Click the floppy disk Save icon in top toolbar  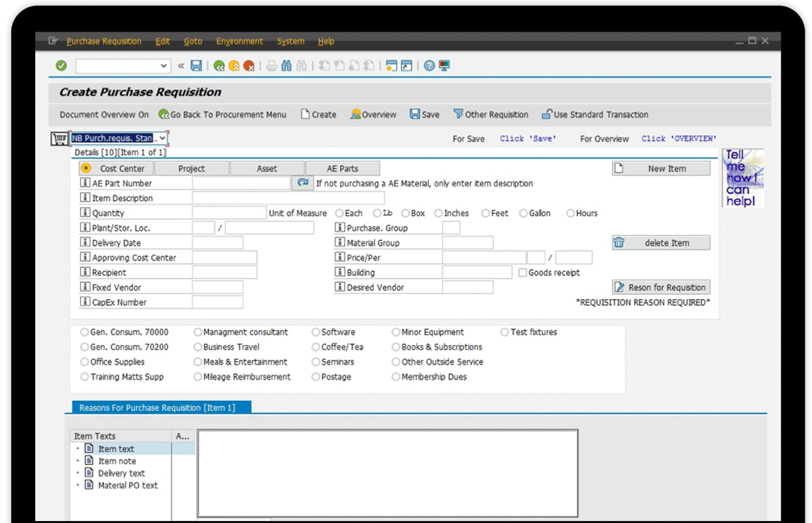pos(196,66)
